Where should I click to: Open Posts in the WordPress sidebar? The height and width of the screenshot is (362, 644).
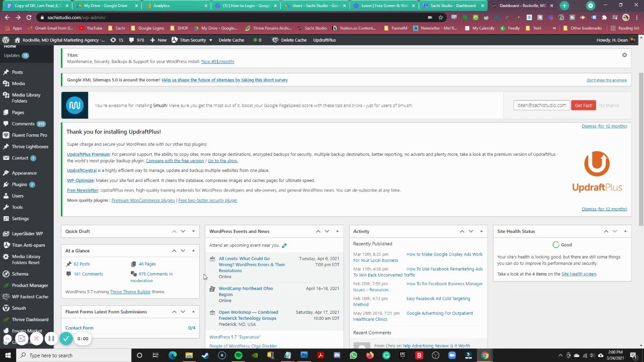pos(17,72)
